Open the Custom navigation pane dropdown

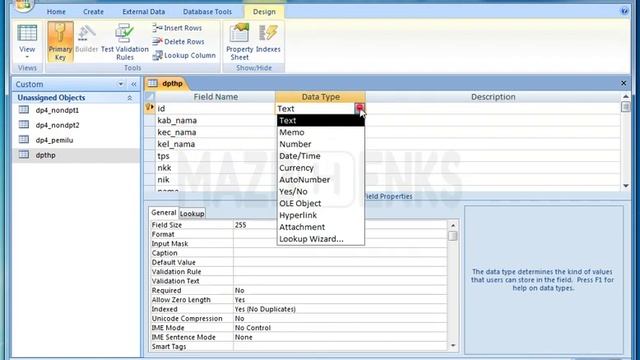pos(121,84)
